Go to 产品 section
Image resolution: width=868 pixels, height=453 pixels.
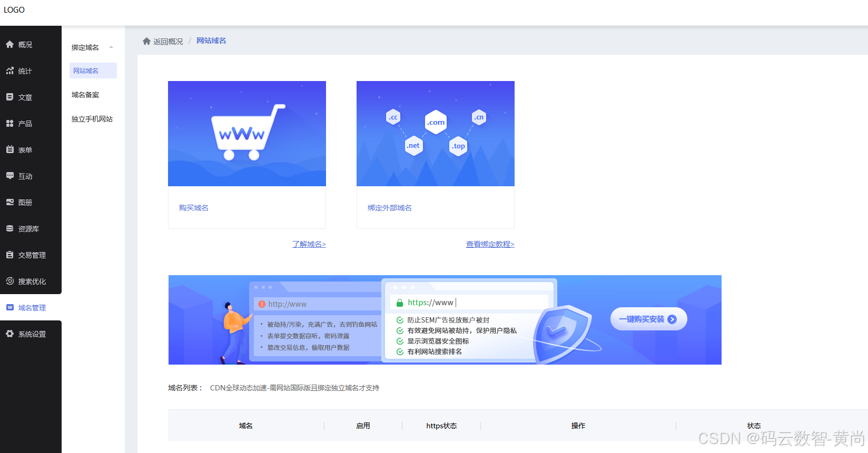point(31,124)
